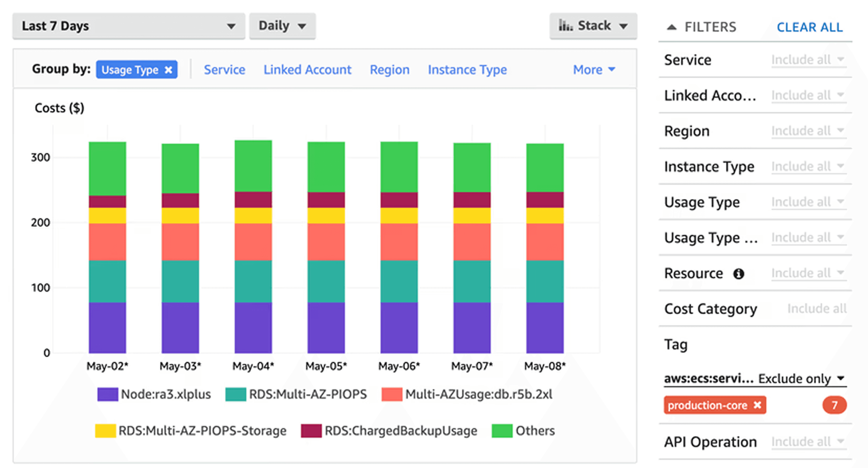Remove the Usage Type group-by chip

point(168,70)
